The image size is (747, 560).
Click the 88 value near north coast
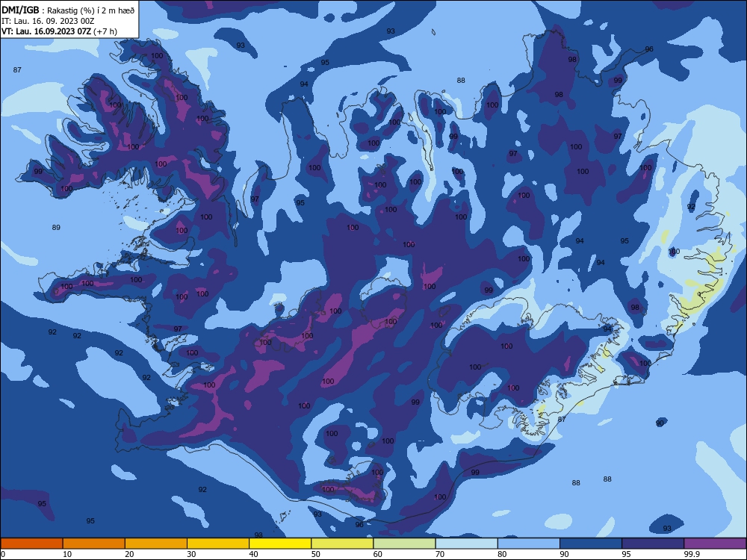tap(461, 81)
